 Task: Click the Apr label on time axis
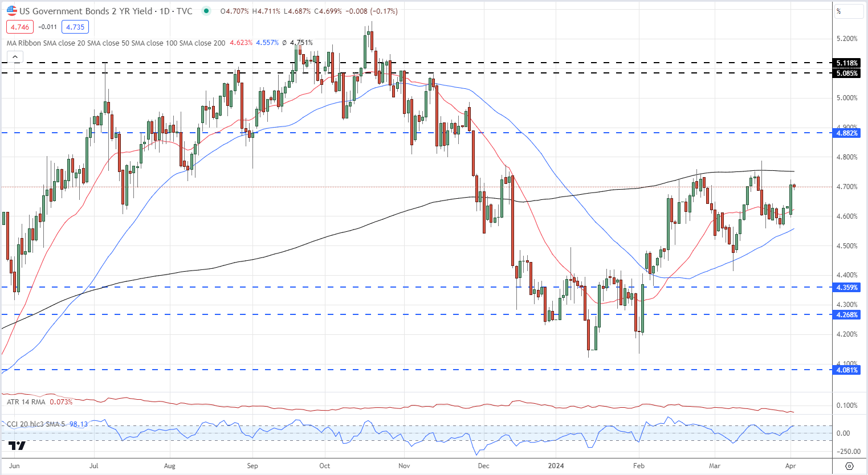[790, 466]
